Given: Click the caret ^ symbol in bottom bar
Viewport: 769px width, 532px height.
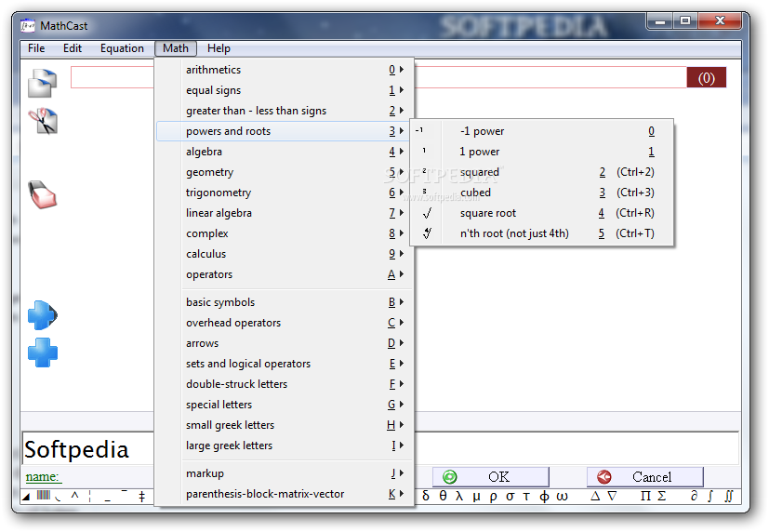Looking at the screenshot, I should pyautogui.click(x=74, y=495).
